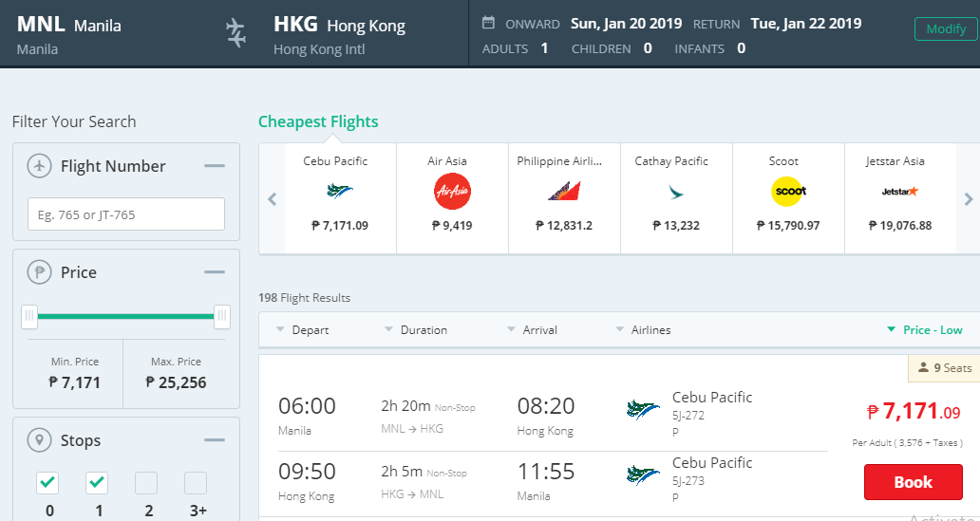The width and height of the screenshot is (980, 521).
Task: Collapse the Flight Number filter panel
Action: point(215,165)
